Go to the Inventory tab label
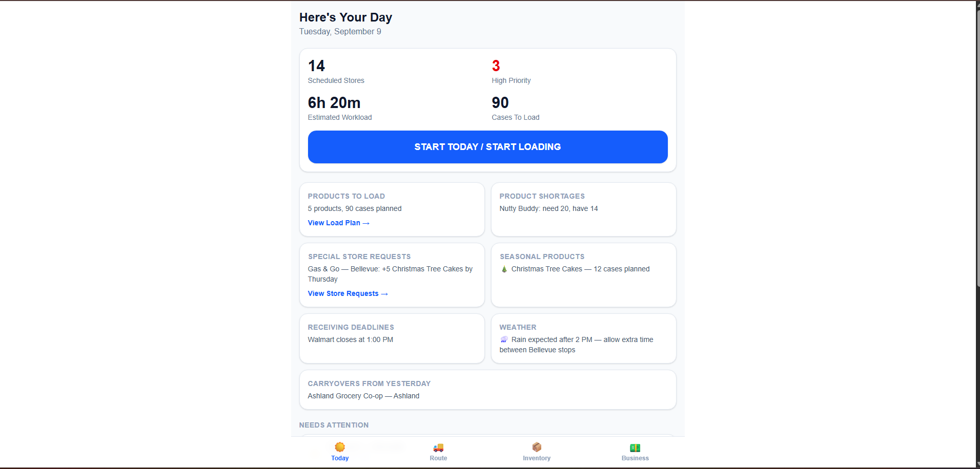Image resolution: width=980 pixels, height=469 pixels. 537,458
